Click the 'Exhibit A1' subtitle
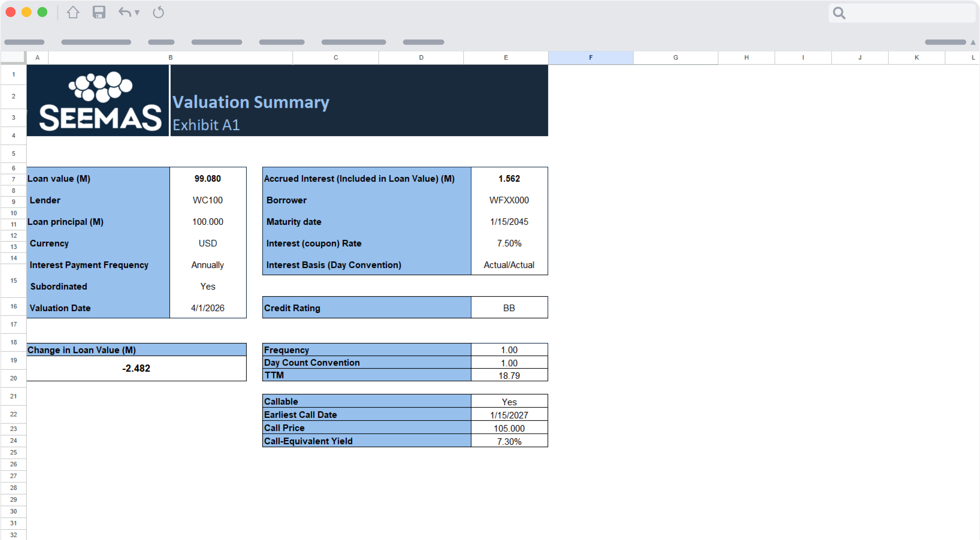Screen dimensions: 980x540 (x=206, y=125)
